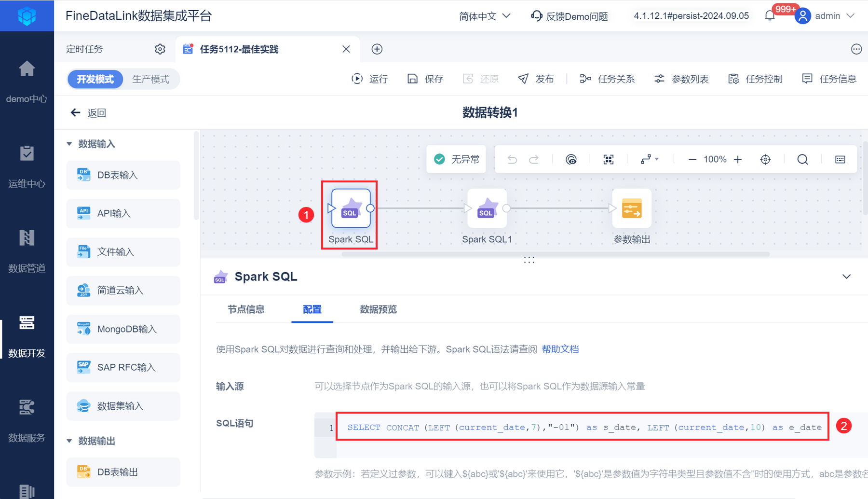Click the panel resize handle dots
This screenshot has height=499, width=868.
529,260
